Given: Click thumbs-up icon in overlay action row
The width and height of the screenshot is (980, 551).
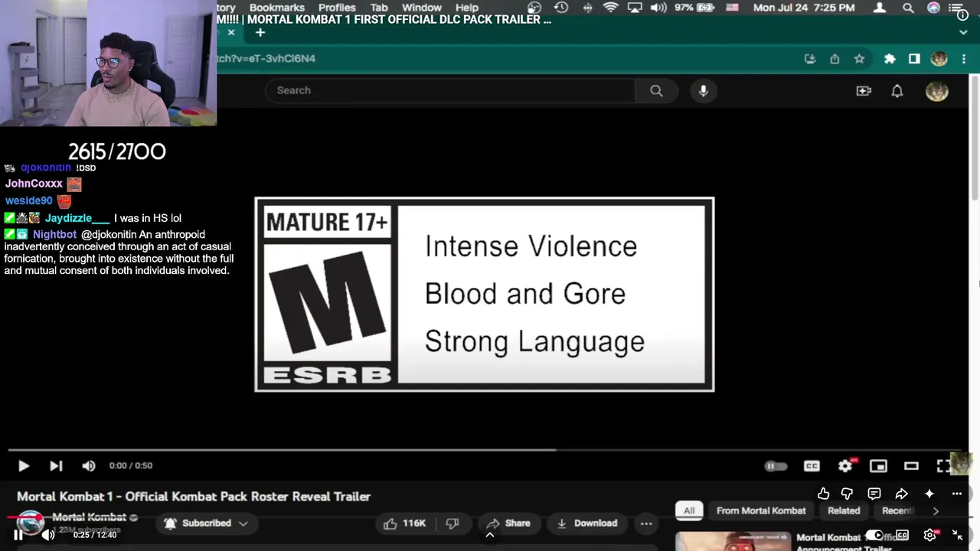Looking at the screenshot, I should [x=823, y=494].
